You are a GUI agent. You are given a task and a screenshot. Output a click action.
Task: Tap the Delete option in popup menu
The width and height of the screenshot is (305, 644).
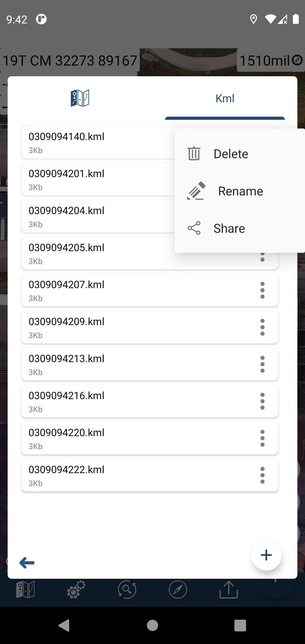coord(231,154)
